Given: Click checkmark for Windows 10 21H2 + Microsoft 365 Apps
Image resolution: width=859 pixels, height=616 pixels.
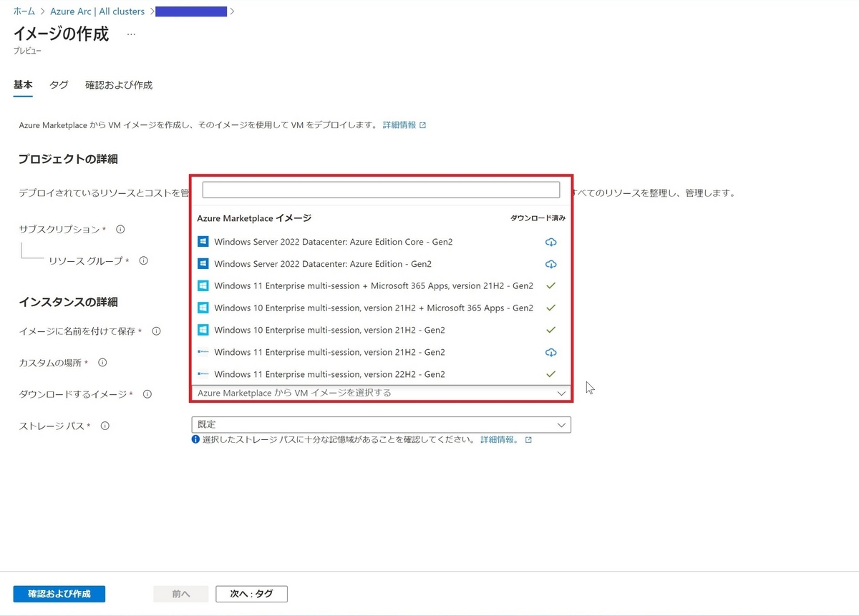Looking at the screenshot, I should (550, 308).
